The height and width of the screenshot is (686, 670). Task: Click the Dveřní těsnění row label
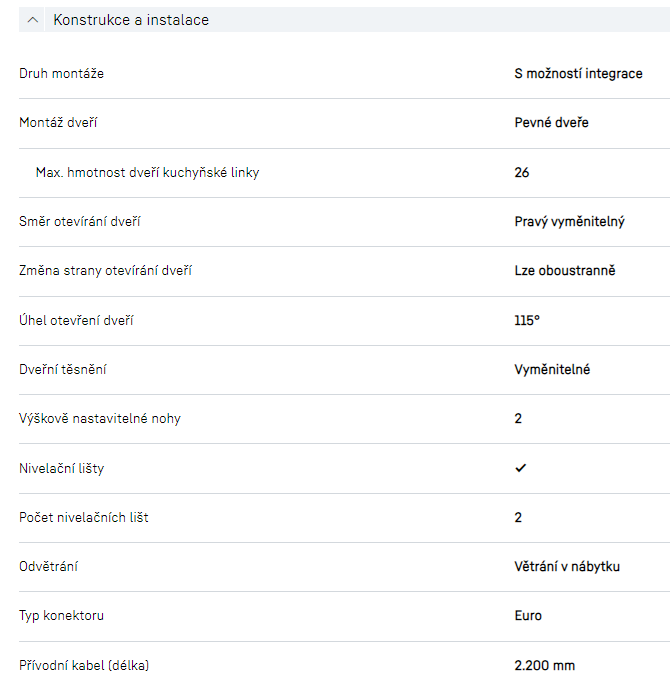pos(63,370)
